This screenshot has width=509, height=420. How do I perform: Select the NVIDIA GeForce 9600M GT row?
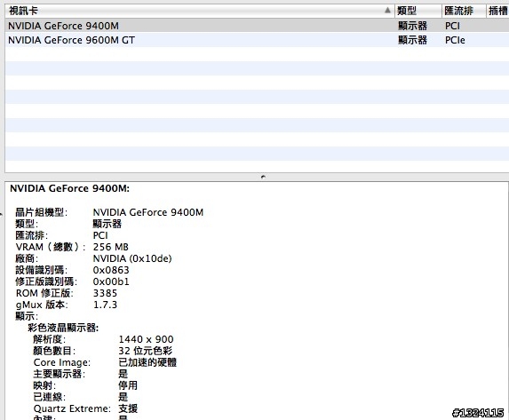pos(257,40)
